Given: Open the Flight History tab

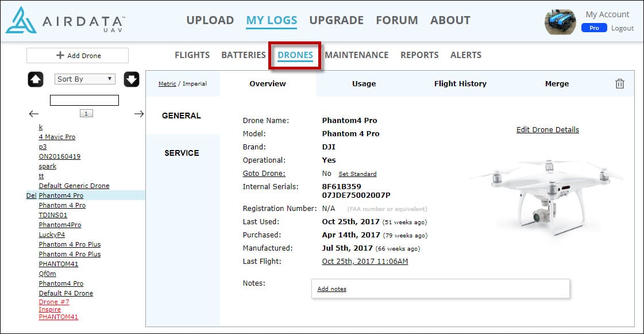Looking at the screenshot, I should [x=460, y=84].
